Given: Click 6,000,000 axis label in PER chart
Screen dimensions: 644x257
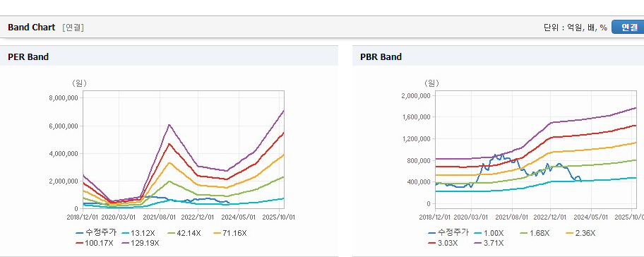Looking at the screenshot, I should [64, 126].
